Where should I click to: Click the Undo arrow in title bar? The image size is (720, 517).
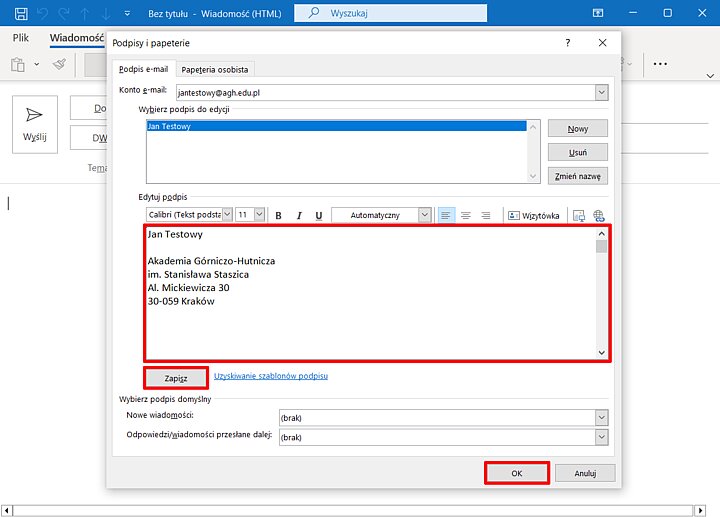42,13
